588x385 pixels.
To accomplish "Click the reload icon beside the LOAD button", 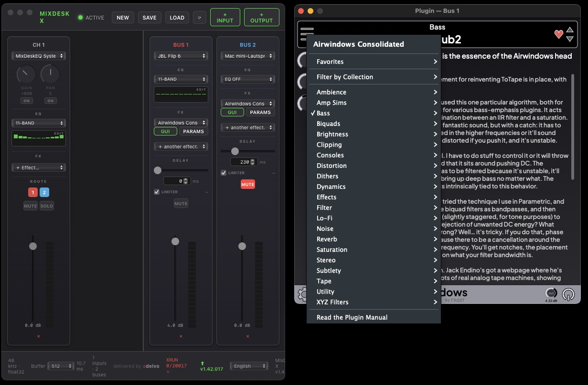I will tap(200, 18).
